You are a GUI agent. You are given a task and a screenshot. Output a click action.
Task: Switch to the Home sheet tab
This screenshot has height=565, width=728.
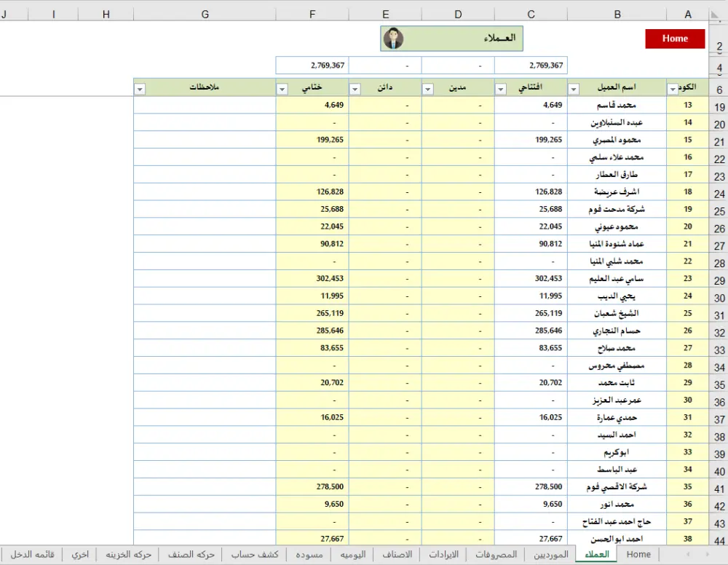[x=638, y=554]
